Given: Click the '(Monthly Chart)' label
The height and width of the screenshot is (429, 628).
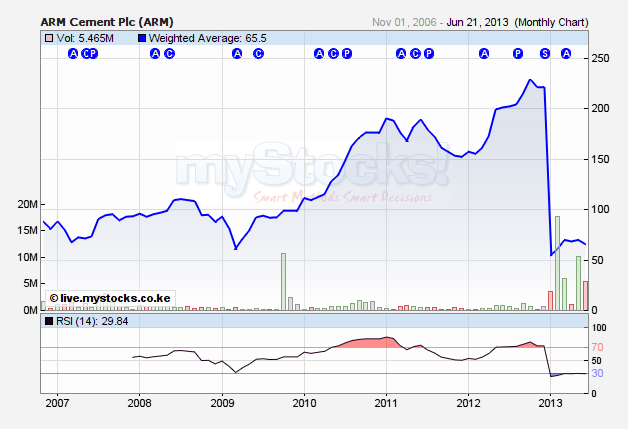Looking at the screenshot, I should tap(552, 22).
